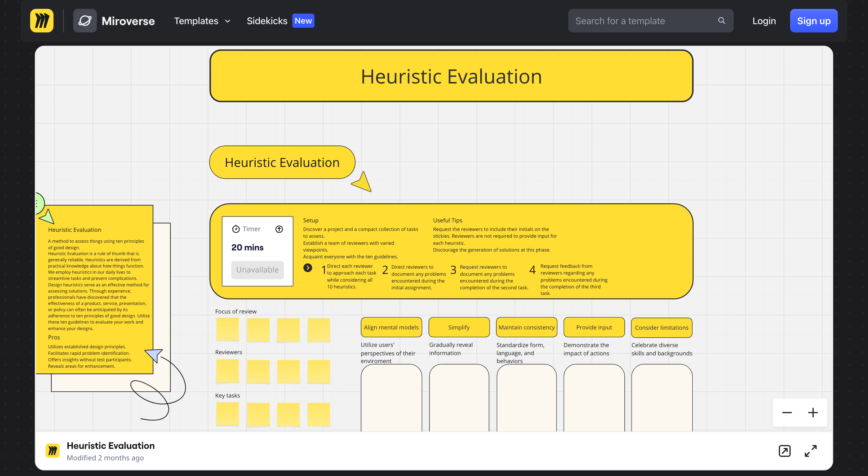
Task: Click the search magnifier icon
Action: (722, 21)
